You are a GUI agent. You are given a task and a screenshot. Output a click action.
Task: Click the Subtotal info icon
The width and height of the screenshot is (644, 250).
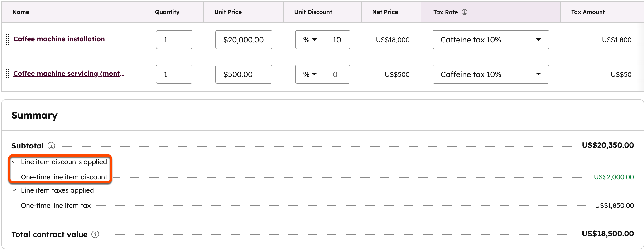point(51,145)
